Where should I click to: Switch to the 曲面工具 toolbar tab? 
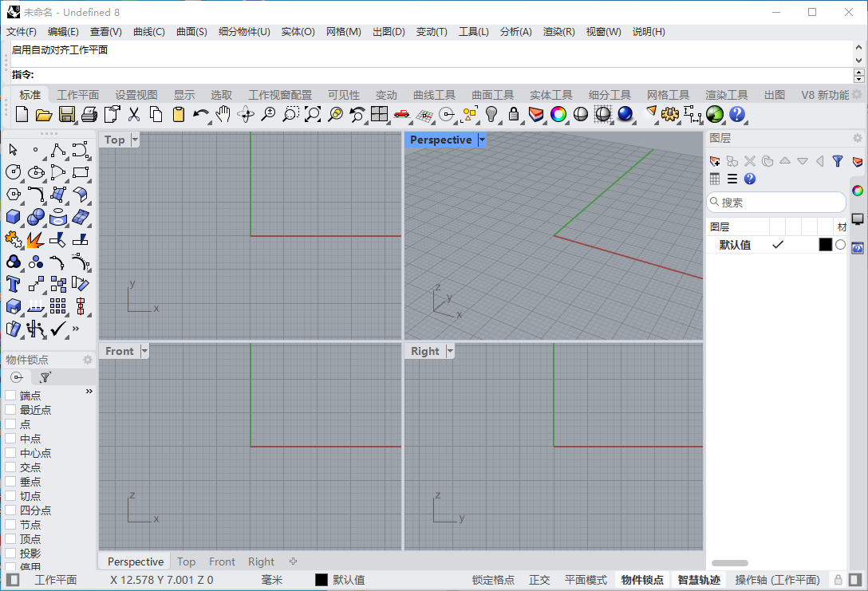493,95
